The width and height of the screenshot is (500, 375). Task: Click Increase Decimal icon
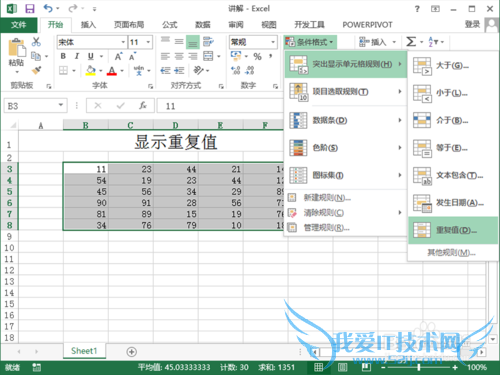coord(236,70)
